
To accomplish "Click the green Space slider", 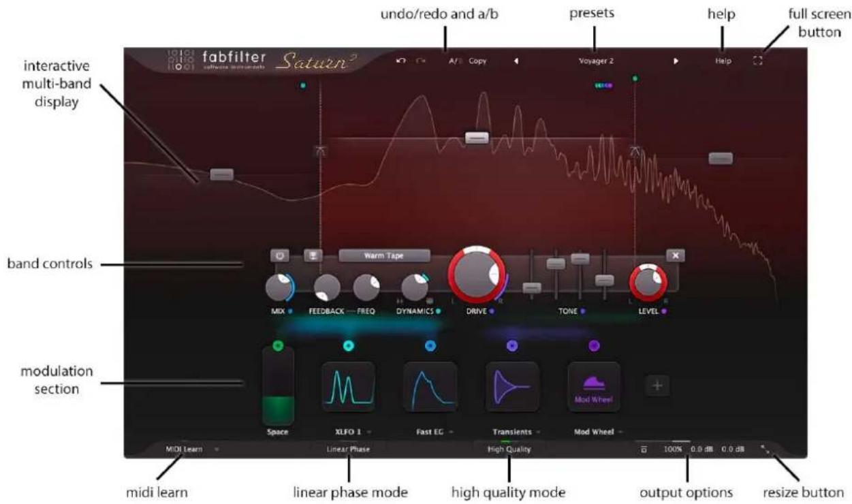I will (278, 385).
